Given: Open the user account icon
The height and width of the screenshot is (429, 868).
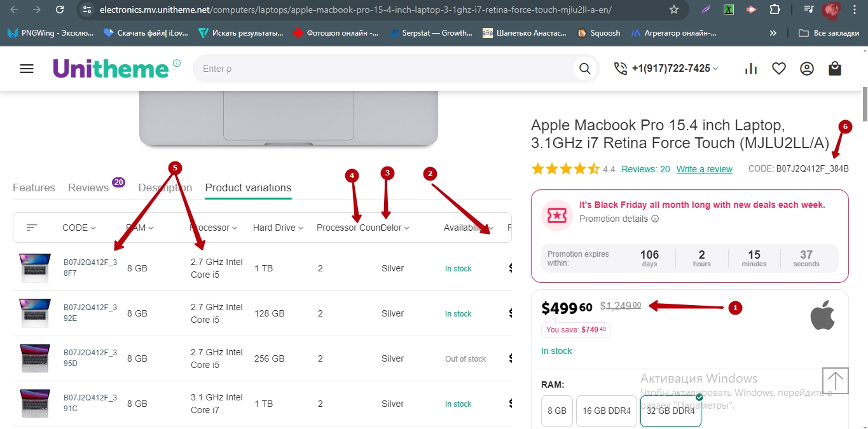Looking at the screenshot, I should pos(807,69).
